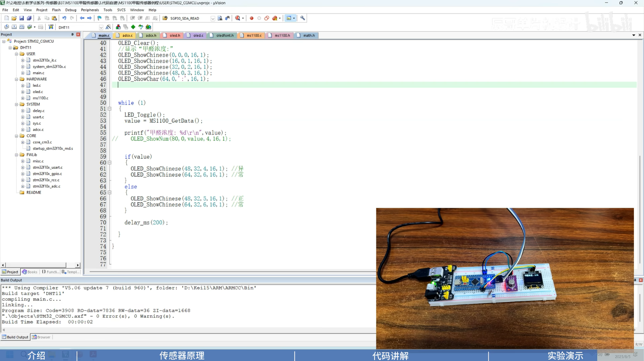
Task: Comment the selection with the toolbar icon
Action: pyautogui.click(x=148, y=18)
